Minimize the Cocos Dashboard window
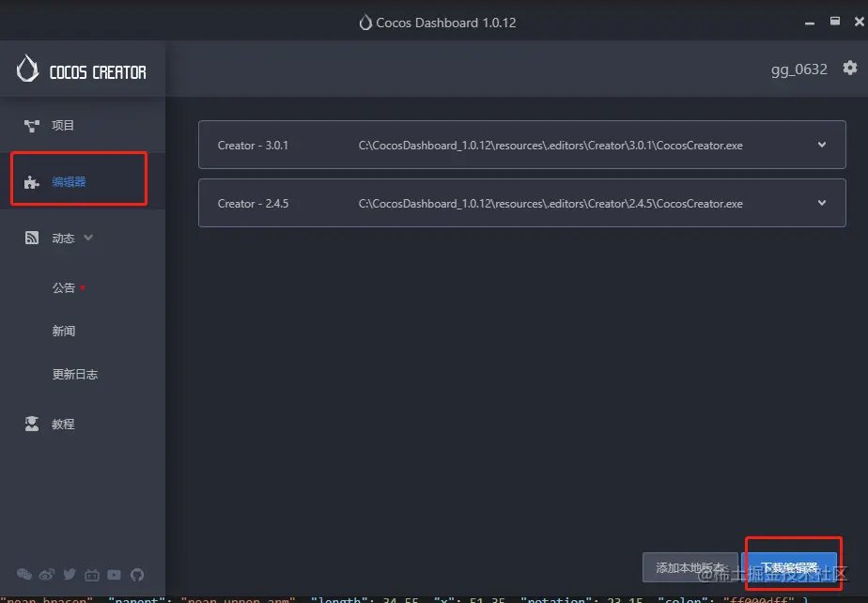Viewport: 868px width, 603px height. coord(810,23)
